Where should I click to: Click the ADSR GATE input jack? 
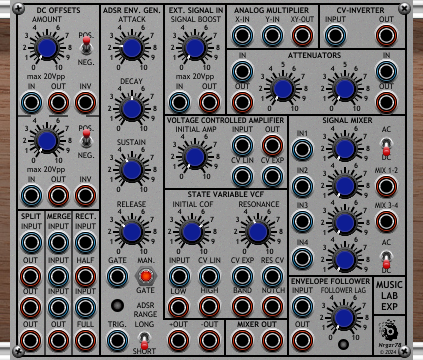[x=117, y=276]
